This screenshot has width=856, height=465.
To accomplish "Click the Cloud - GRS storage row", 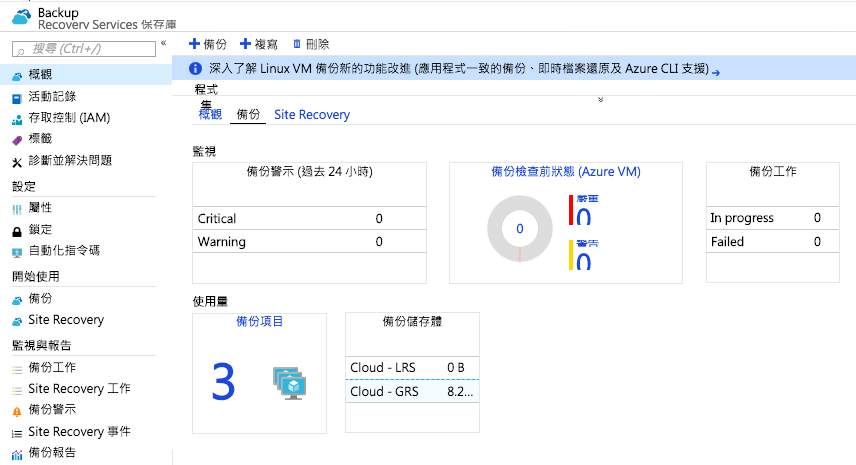I will click(x=412, y=391).
